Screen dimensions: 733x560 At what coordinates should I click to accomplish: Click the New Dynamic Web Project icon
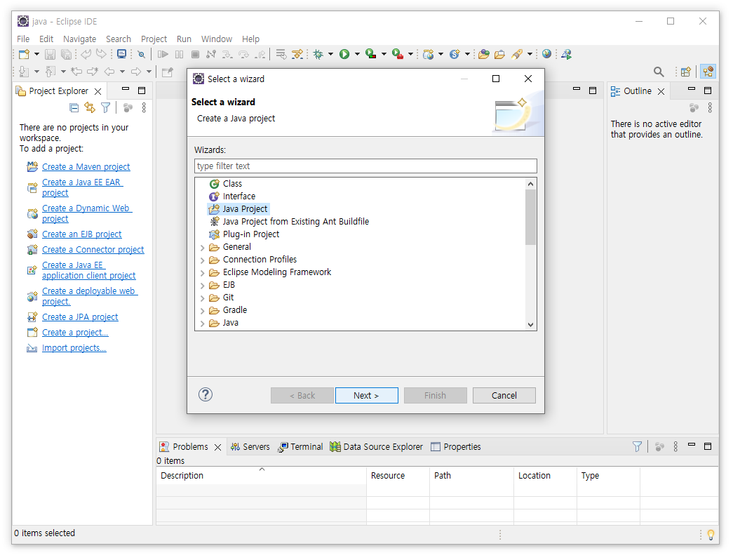[x=428, y=54]
